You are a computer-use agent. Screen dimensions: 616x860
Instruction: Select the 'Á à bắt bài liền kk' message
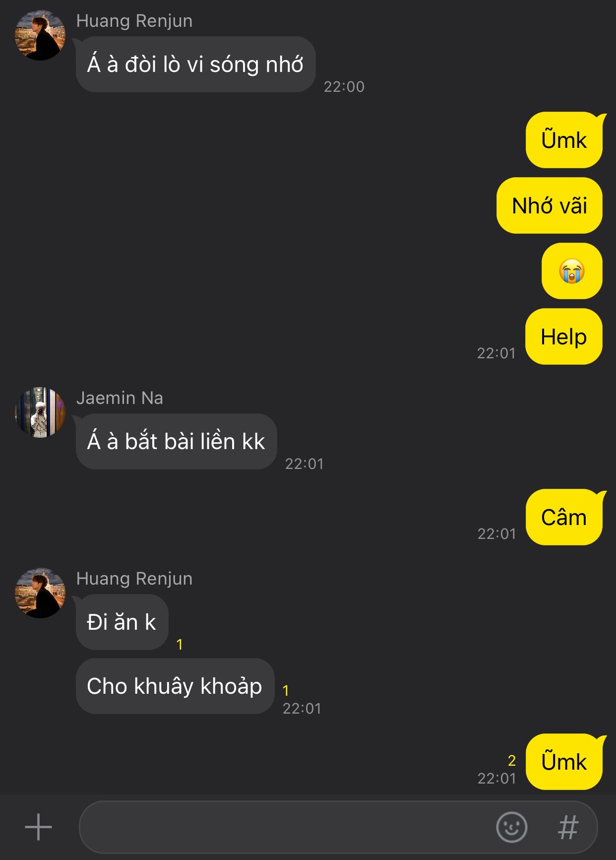pos(176,442)
